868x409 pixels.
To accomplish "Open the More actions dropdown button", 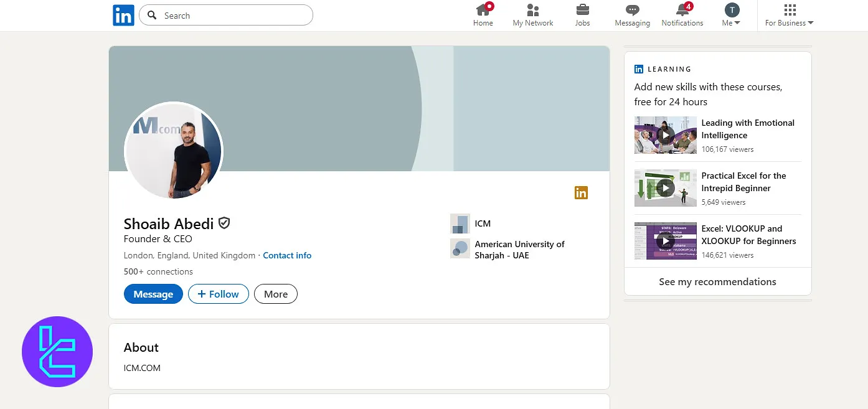I will coord(275,294).
